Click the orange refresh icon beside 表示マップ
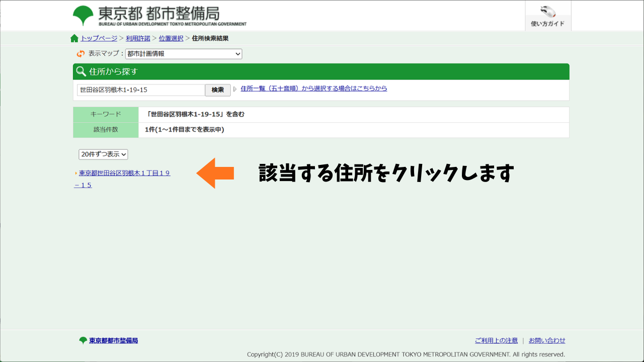Screen dimensions: 644x362 pyautogui.click(x=79, y=53)
